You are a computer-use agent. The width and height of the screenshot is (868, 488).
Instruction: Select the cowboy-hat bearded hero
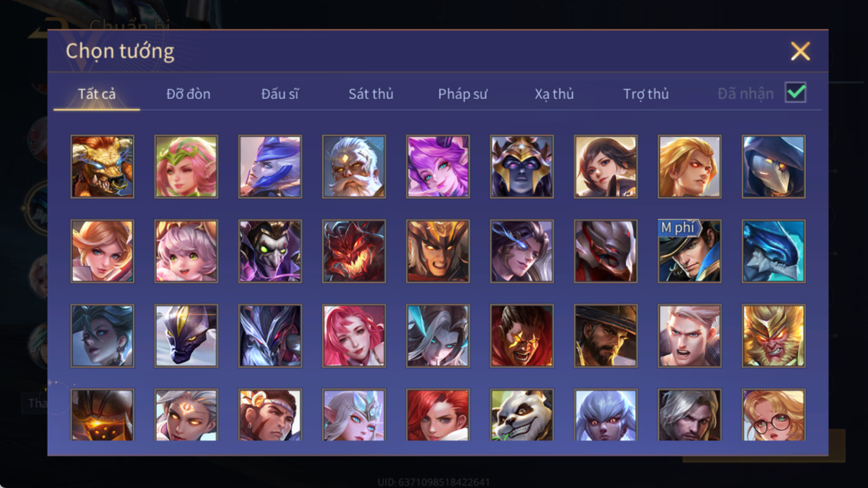coord(605,335)
